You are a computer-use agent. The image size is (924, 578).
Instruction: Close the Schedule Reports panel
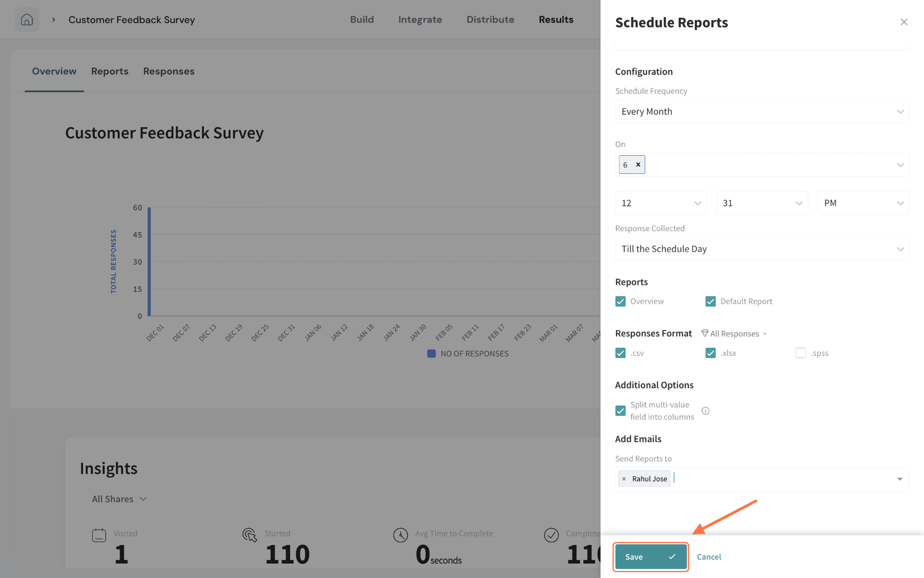904,22
